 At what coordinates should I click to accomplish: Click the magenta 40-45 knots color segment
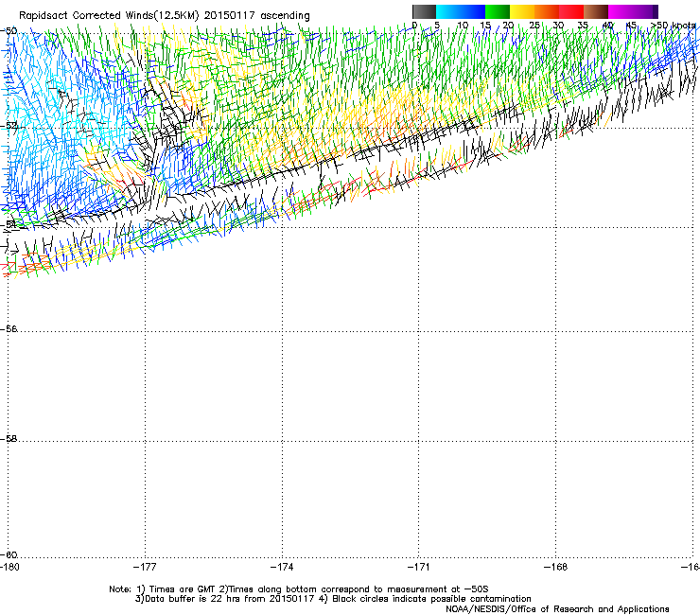[621, 11]
